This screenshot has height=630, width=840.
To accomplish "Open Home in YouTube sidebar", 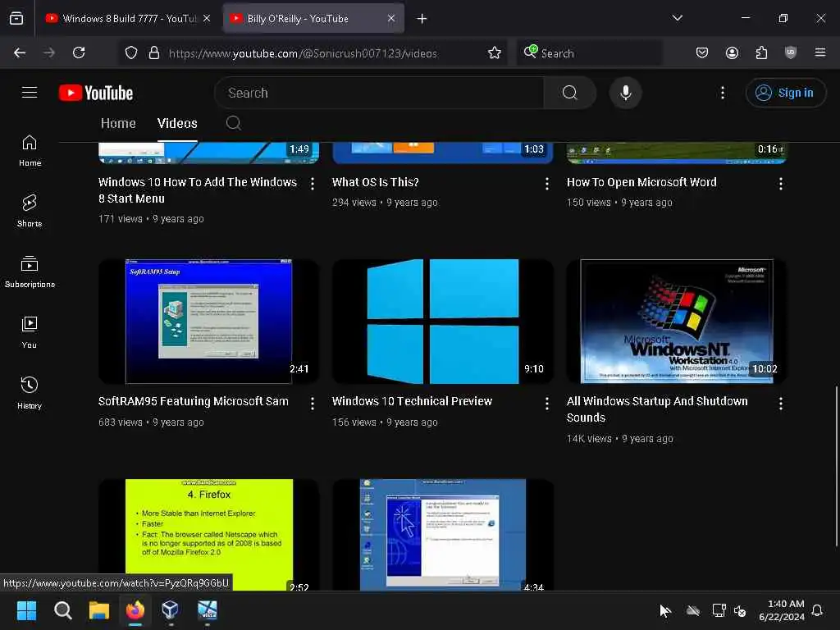I will (30, 151).
